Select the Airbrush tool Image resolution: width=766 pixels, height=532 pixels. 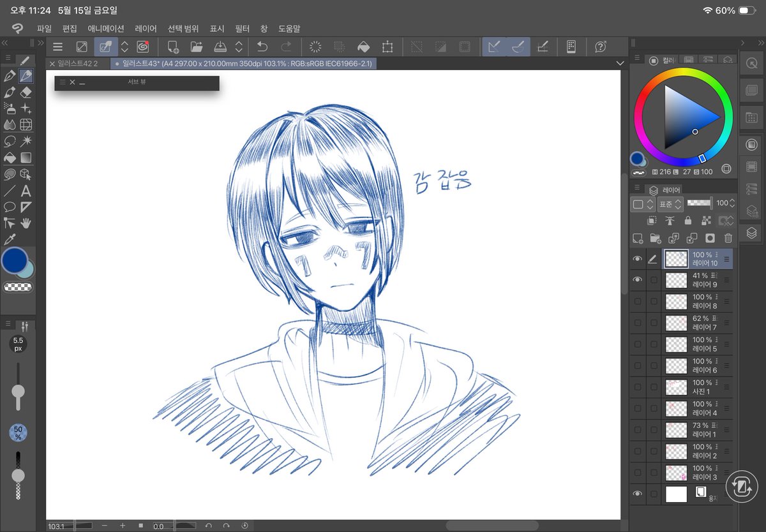[10, 108]
